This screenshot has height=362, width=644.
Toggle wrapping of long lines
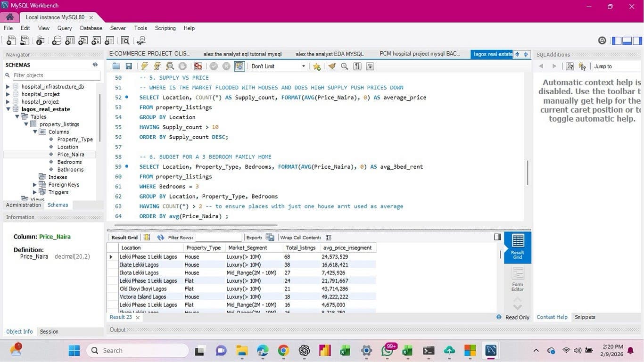(371, 66)
